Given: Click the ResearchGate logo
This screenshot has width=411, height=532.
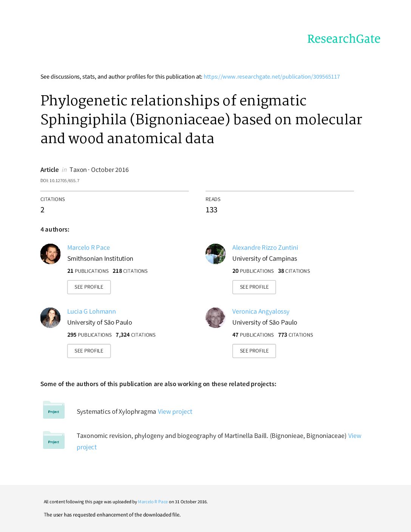Looking at the screenshot, I should click(x=343, y=39).
